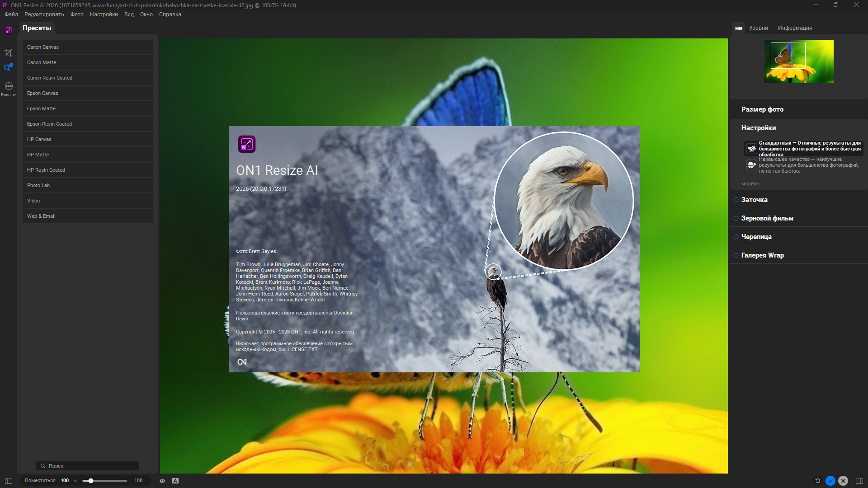This screenshot has height=488, width=868.
Task: Select the Стандартный model icon
Action: (x=751, y=149)
